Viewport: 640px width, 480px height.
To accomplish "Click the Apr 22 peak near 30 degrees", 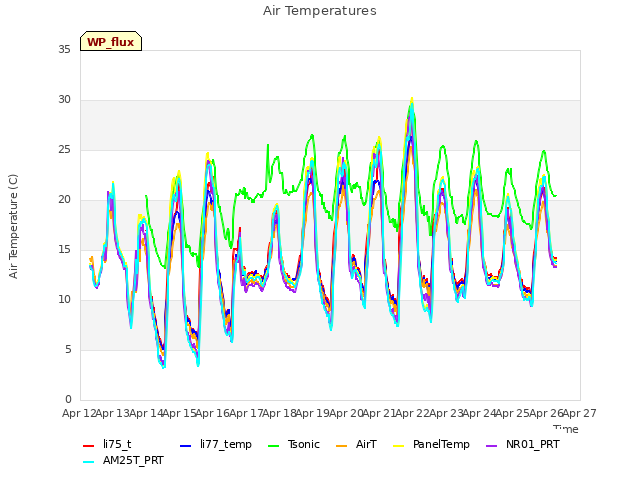I will [412, 98].
